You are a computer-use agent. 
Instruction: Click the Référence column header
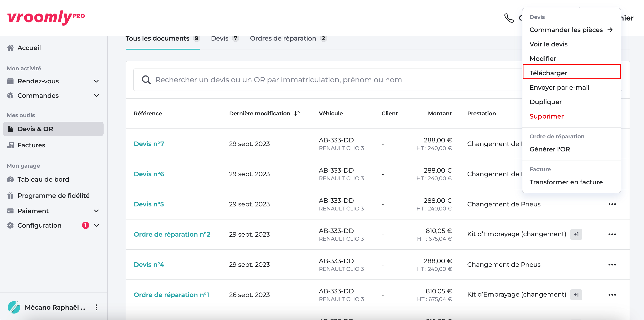[148, 114]
